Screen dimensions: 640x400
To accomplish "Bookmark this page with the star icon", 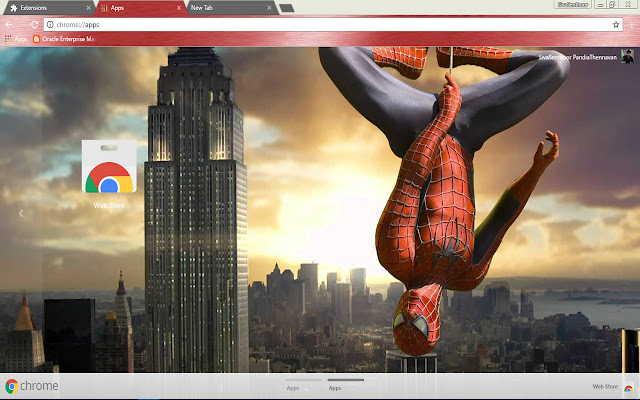I will [616, 24].
